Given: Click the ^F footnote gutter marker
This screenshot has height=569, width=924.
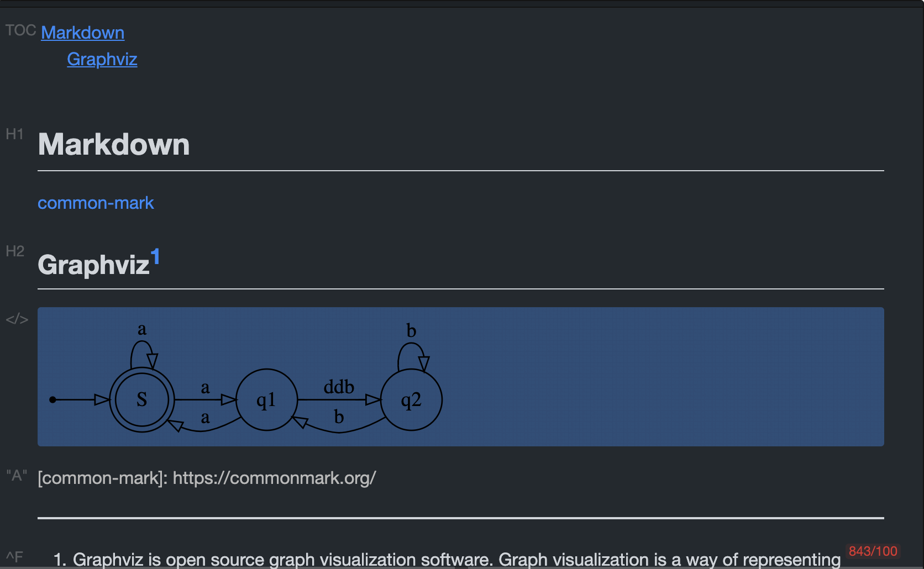Looking at the screenshot, I should click(x=15, y=557).
